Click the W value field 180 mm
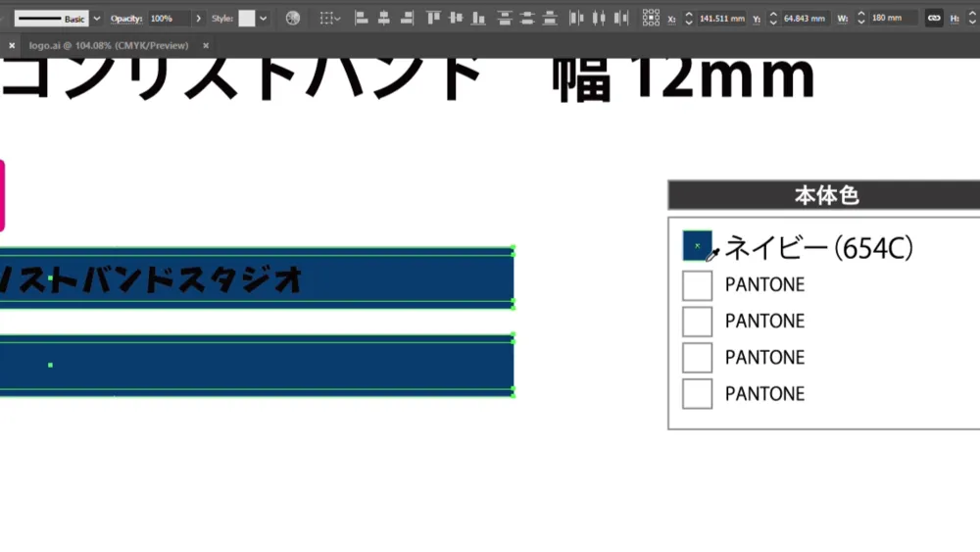This screenshot has height=552, width=980. coord(894,18)
